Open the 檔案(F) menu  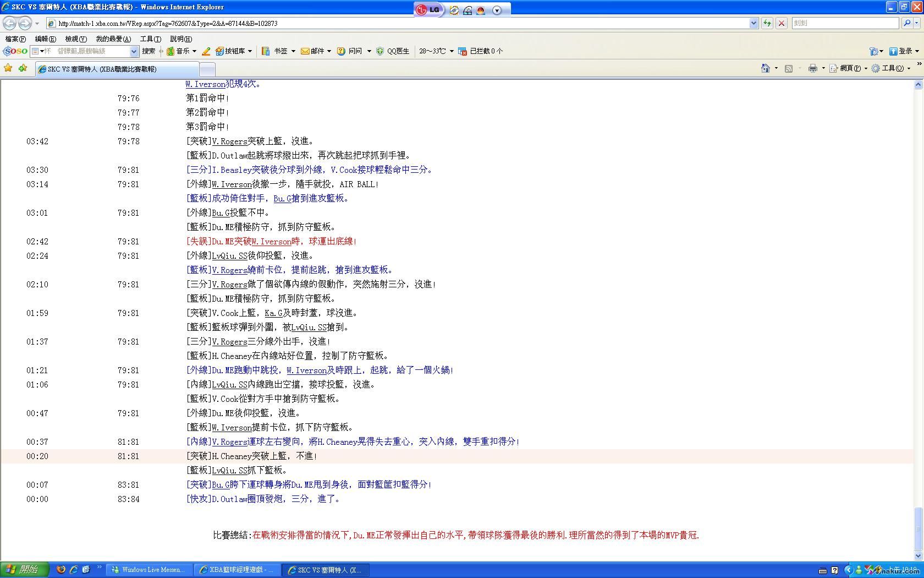[x=15, y=39]
